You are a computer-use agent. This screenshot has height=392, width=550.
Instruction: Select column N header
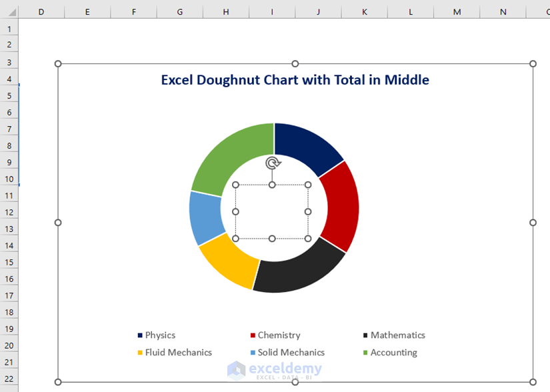[503, 12]
